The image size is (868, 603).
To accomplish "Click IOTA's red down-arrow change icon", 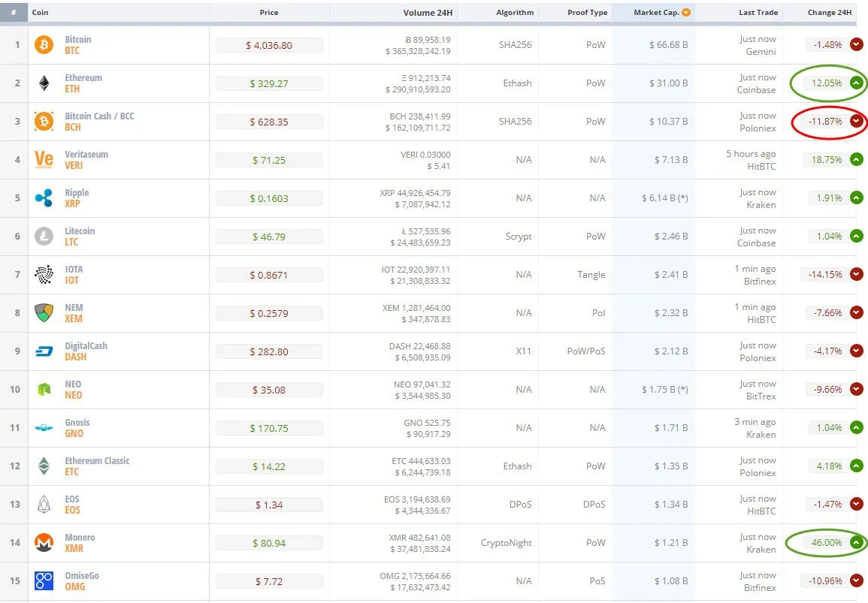I will [857, 274].
